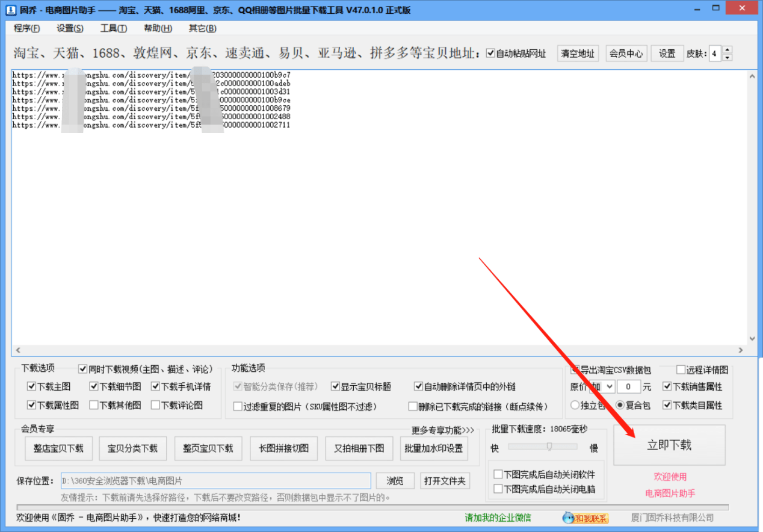Viewport: 763px width, 532px height.
Task: Click 更多专享功能>>> link
Action: click(x=443, y=430)
